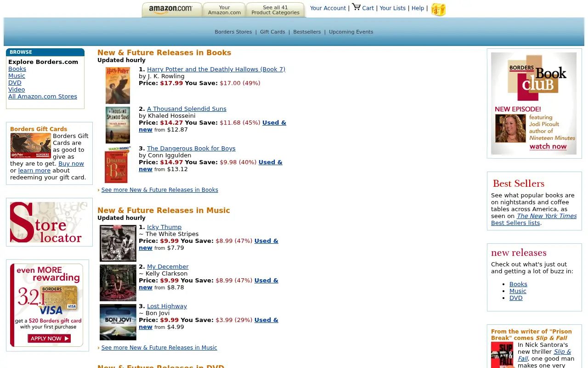
Task: Open My December title link
Action: click(x=168, y=267)
